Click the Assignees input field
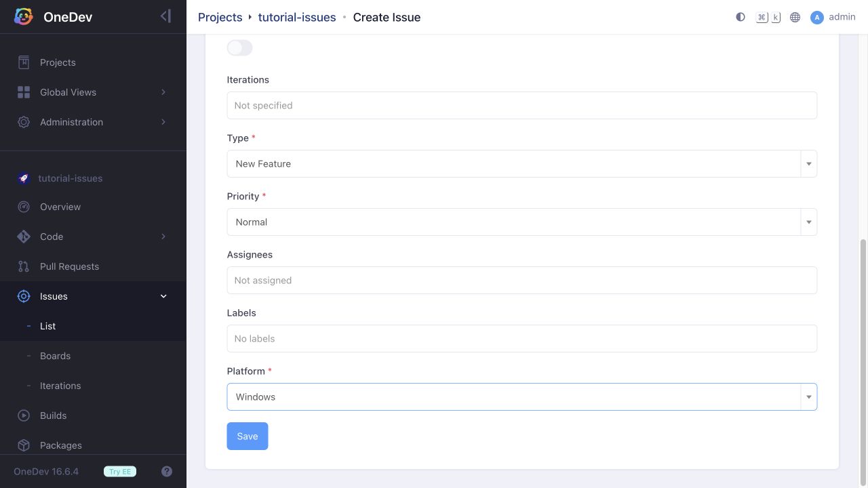This screenshot has width=868, height=488. pos(521,280)
